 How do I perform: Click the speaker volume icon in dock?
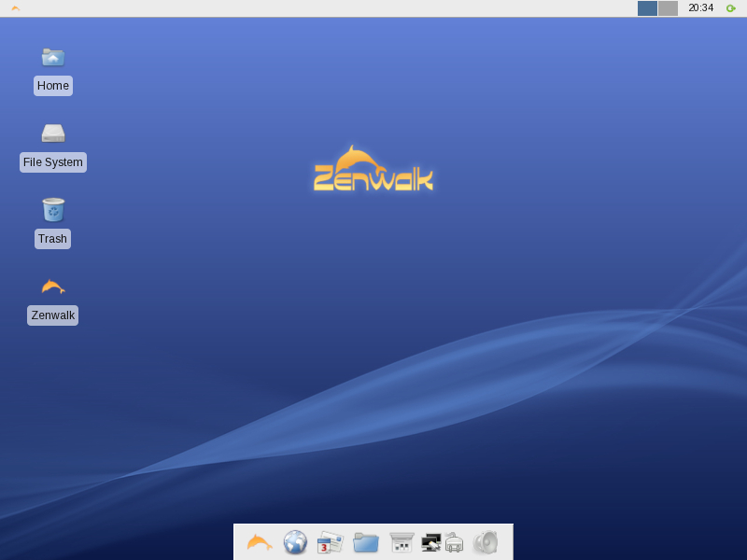486,542
